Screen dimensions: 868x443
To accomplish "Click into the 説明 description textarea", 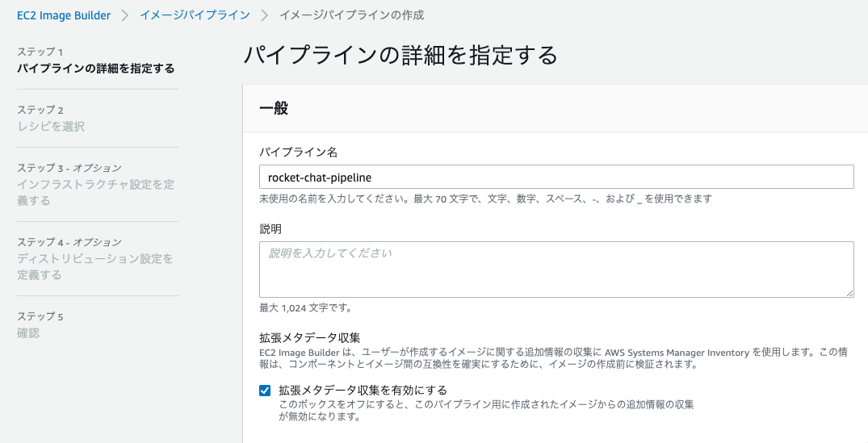I will (556, 270).
